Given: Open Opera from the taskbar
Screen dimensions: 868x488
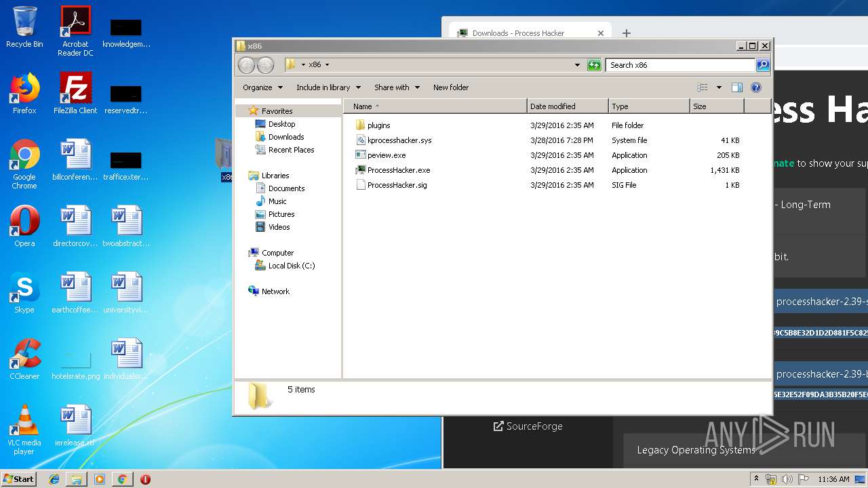Looking at the screenshot, I should coord(145,479).
